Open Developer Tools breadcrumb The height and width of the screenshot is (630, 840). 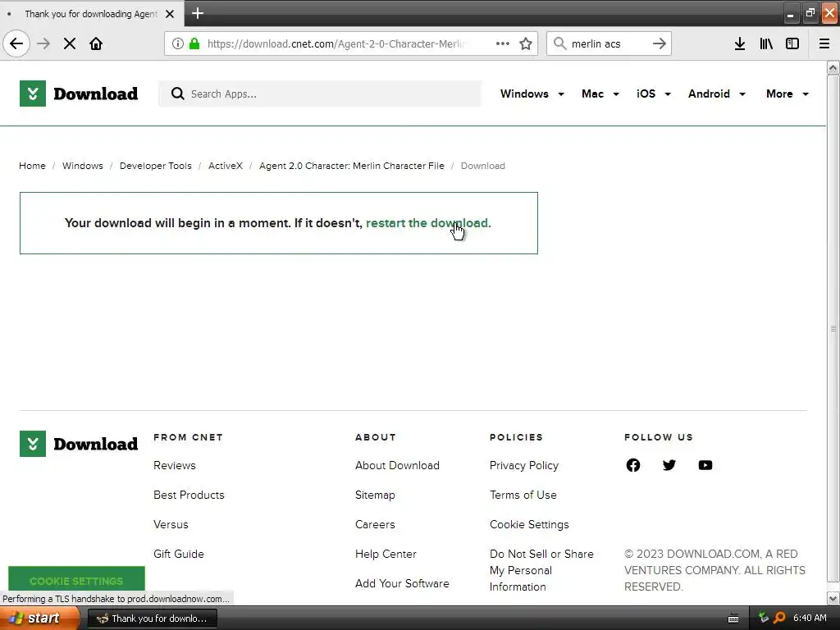pos(155,166)
